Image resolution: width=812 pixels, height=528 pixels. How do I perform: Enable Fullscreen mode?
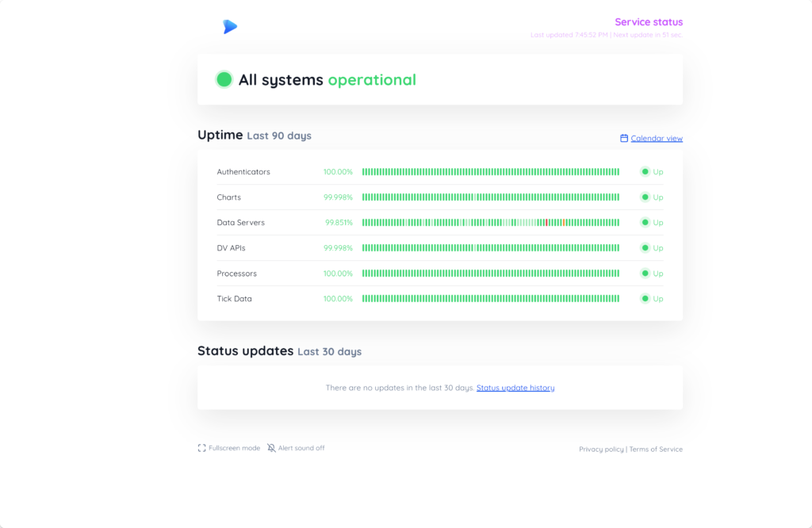click(x=229, y=448)
